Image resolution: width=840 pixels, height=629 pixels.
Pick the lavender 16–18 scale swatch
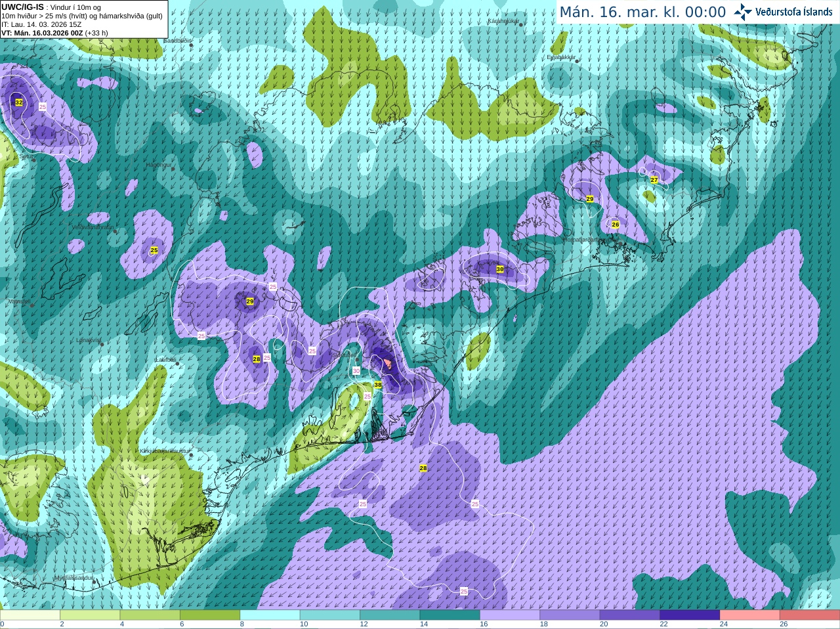click(510, 615)
